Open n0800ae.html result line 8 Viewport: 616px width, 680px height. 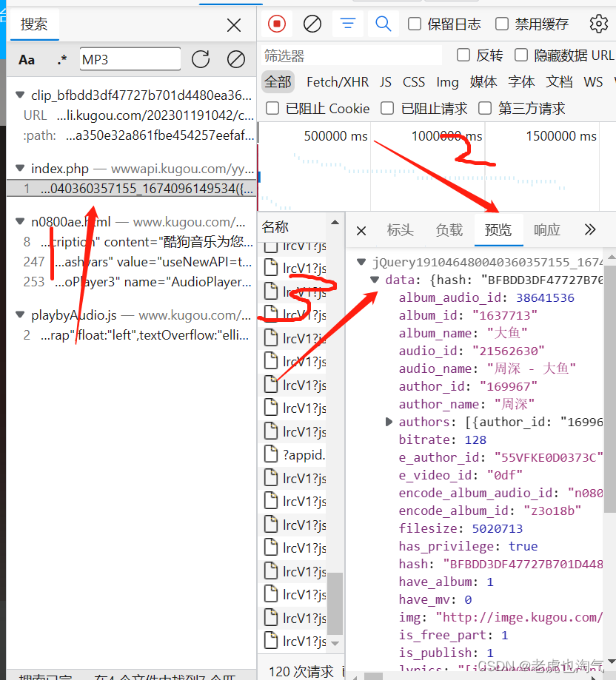tap(132, 241)
